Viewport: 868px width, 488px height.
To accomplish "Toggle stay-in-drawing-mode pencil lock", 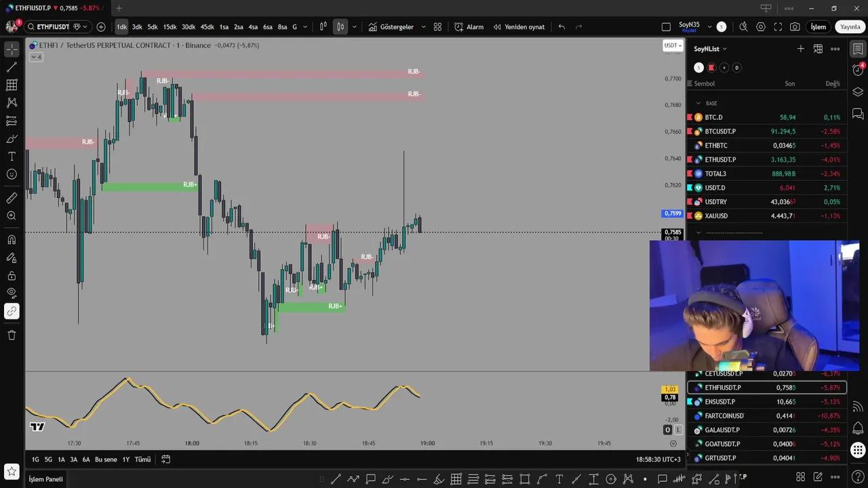I will [12, 258].
